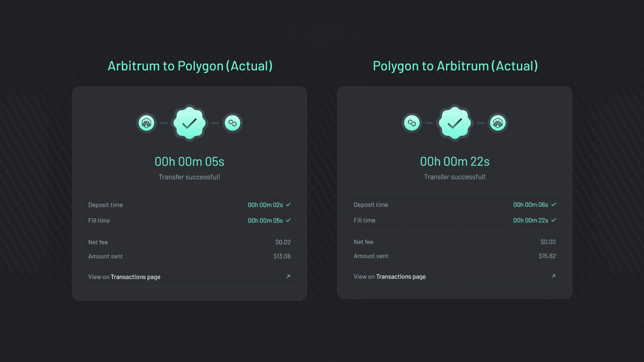644x362 pixels.
Task: Click the external link arrow on the right card
Action: (x=553, y=276)
